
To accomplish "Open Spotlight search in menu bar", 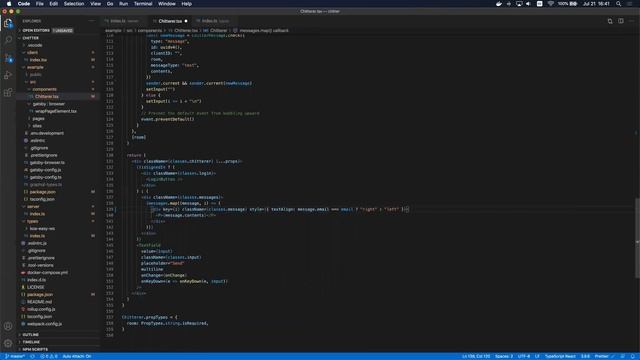I will (618, 4).
